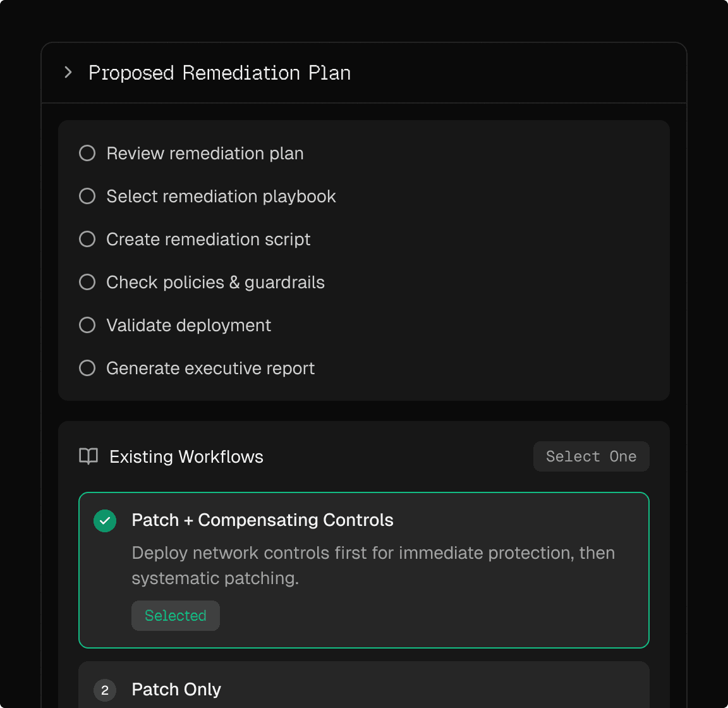Check the policies & guardrails step circle
The height and width of the screenshot is (708, 728).
[x=87, y=283]
